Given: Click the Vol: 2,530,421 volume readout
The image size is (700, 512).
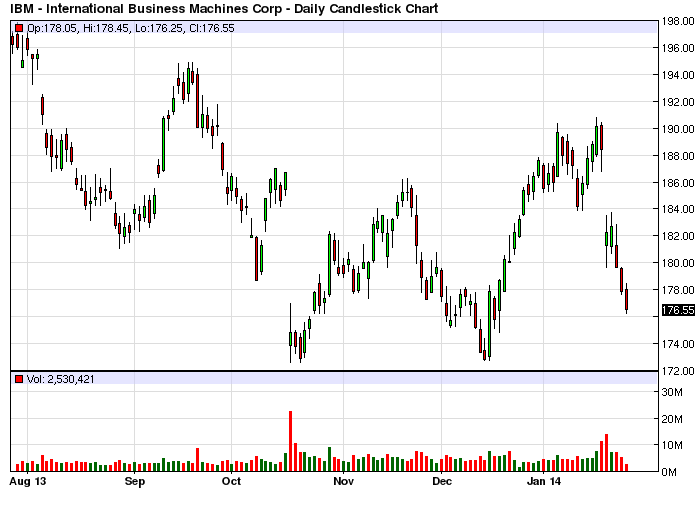Looking at the screenshot, I should [61, 379].
